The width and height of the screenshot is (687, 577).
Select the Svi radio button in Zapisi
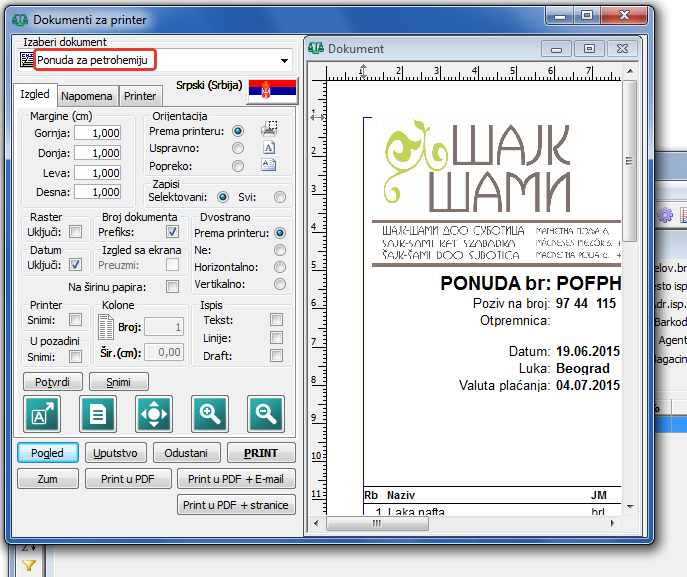pyautogui.click(x=280, y=197)
